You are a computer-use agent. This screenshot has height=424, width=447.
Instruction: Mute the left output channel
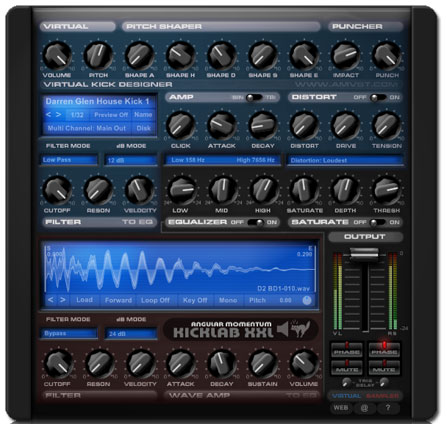[347, 367]
